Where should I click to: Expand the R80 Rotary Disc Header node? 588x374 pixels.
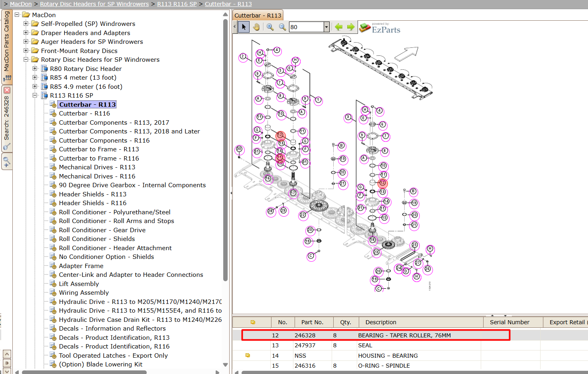pos(35,69)
